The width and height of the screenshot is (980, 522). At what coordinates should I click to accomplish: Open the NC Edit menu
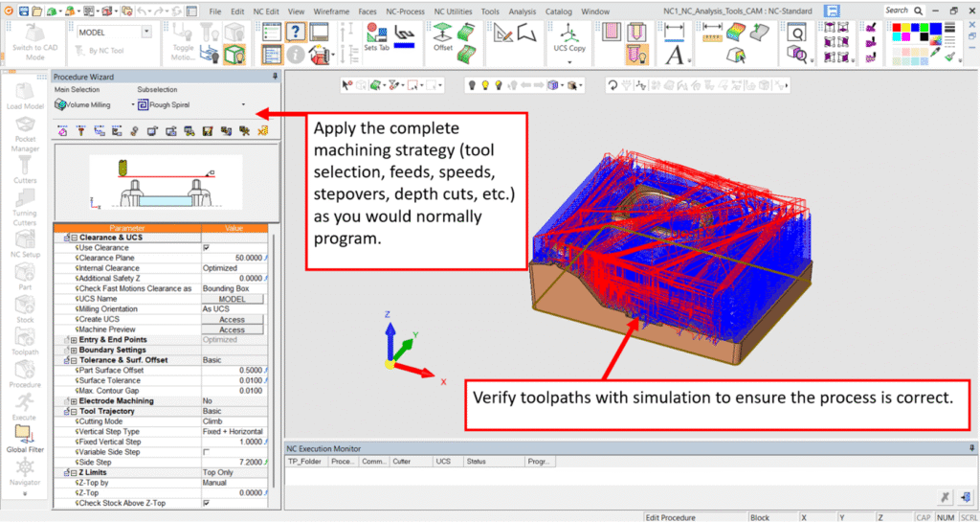pyautogui.click(x=264, y=11)
